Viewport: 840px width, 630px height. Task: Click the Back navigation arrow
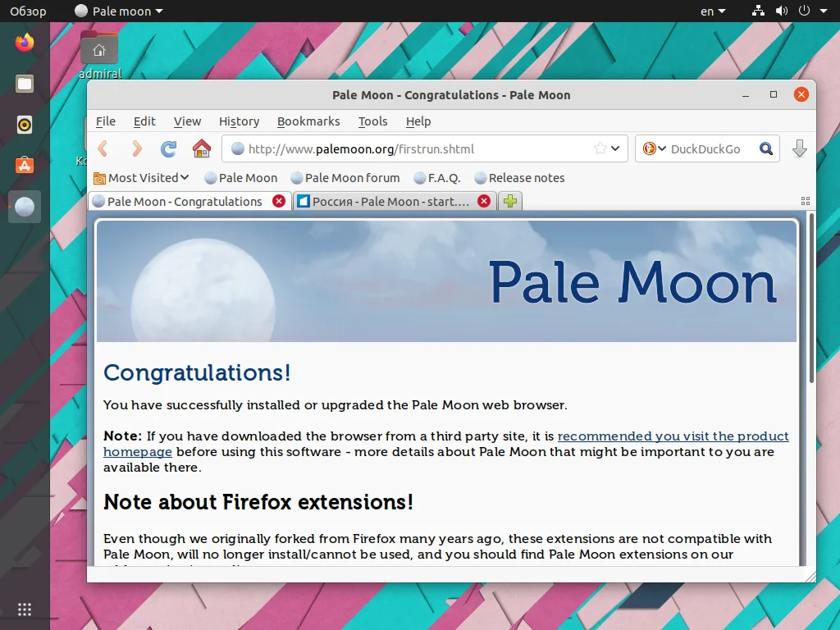pos(103,148)
